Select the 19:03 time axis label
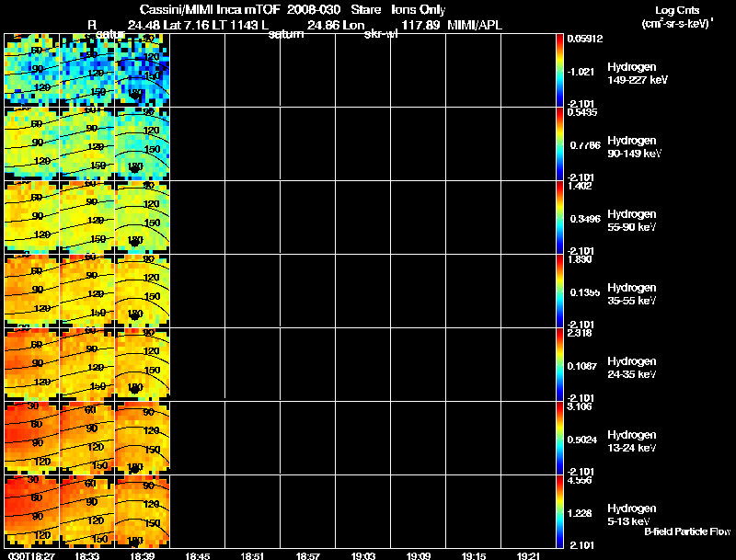Screen dimensions: 736x560 coord(363,555)
